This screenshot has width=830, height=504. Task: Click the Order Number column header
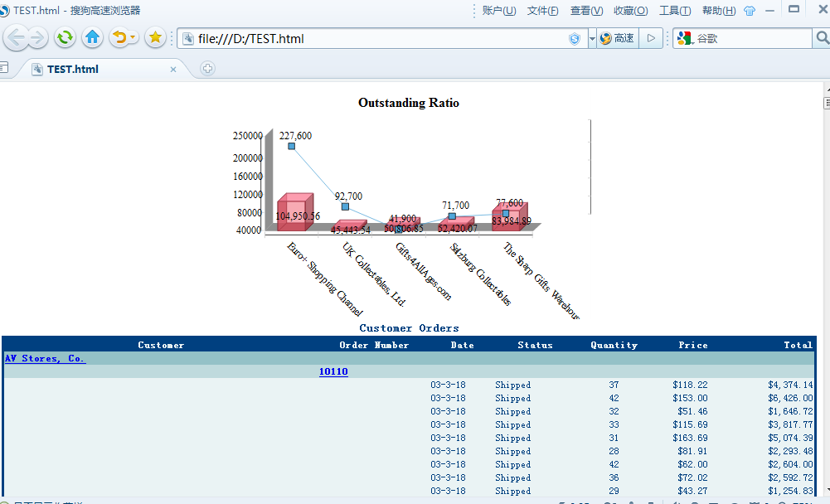[374, 345]
